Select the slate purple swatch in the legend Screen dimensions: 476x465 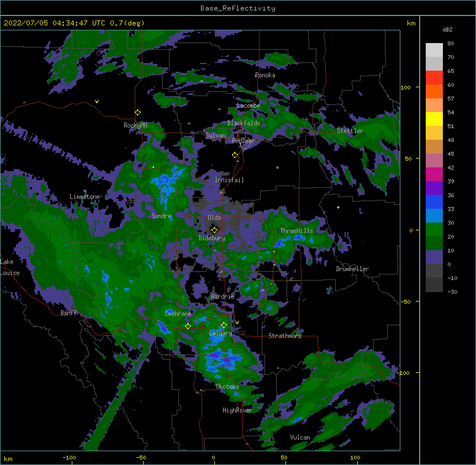tap(434, 257)
